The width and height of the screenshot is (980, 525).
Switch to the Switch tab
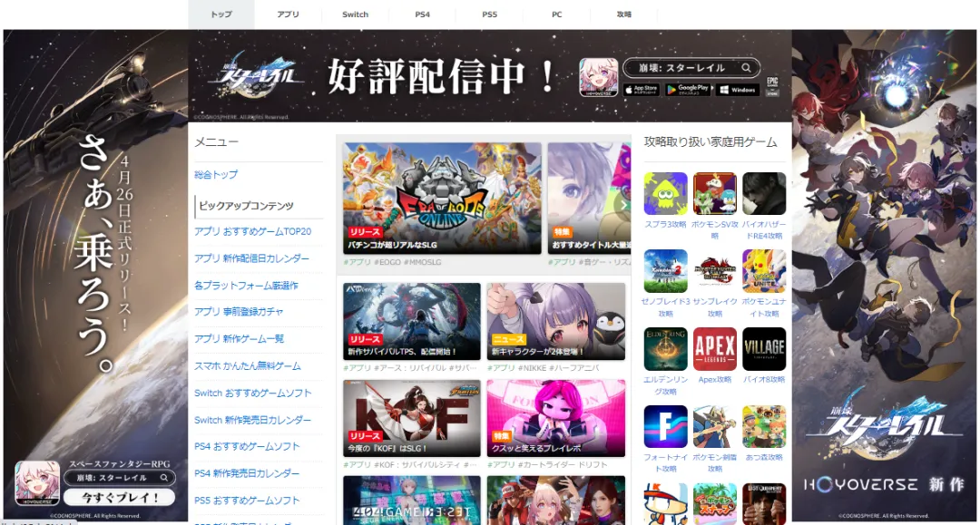tap(355, 15)
